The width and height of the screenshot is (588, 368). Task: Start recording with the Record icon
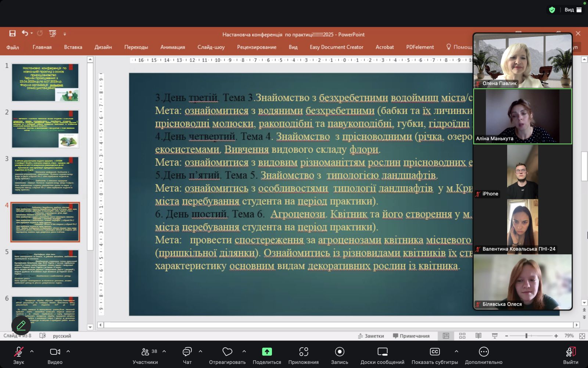[340, 352]
